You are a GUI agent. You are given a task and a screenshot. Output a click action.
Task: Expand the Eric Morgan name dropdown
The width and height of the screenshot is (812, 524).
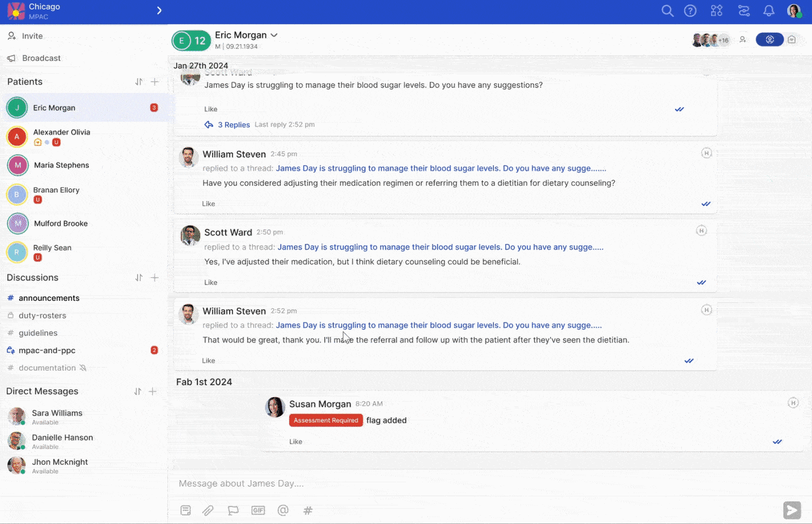point(274,35)
